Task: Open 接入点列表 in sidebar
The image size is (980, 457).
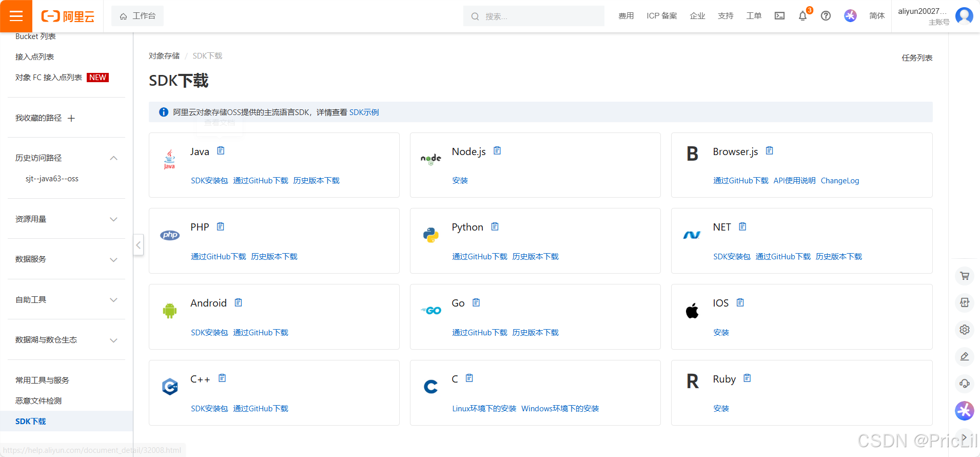Action: pyautogui.click(x=35, y=57)
